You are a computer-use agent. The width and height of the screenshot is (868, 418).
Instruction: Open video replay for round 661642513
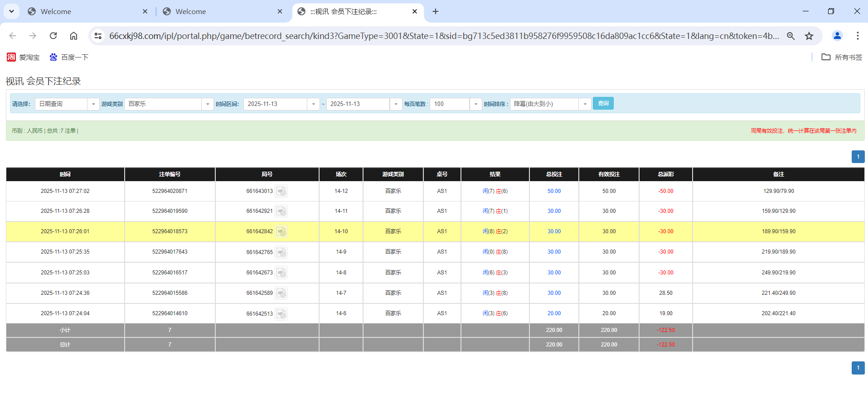point(282,313)
